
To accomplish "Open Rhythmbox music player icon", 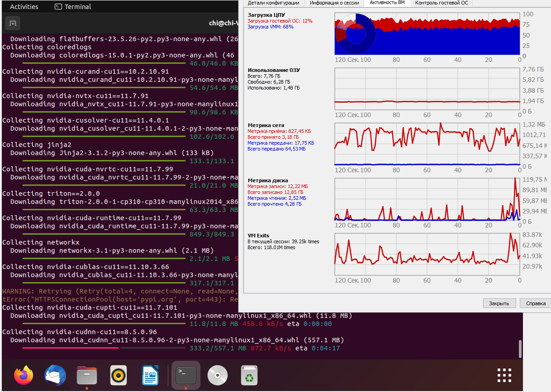I will [x=119, y=375].
